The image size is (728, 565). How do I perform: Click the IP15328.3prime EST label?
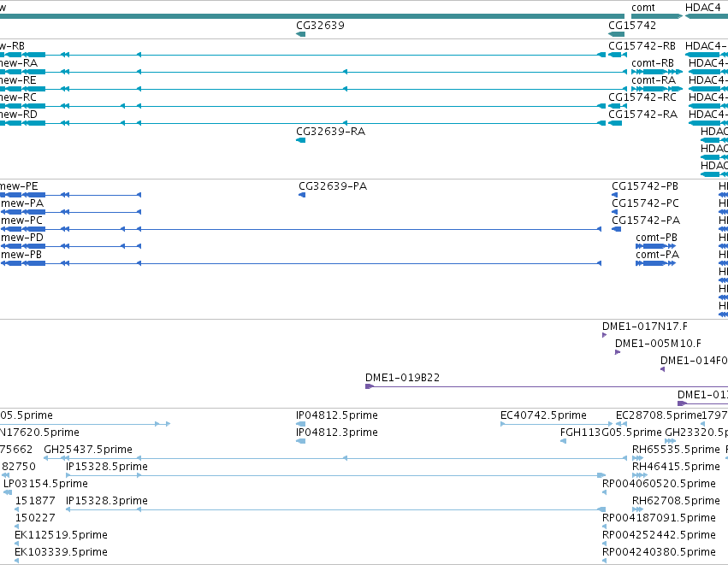(x=107, y=502)
